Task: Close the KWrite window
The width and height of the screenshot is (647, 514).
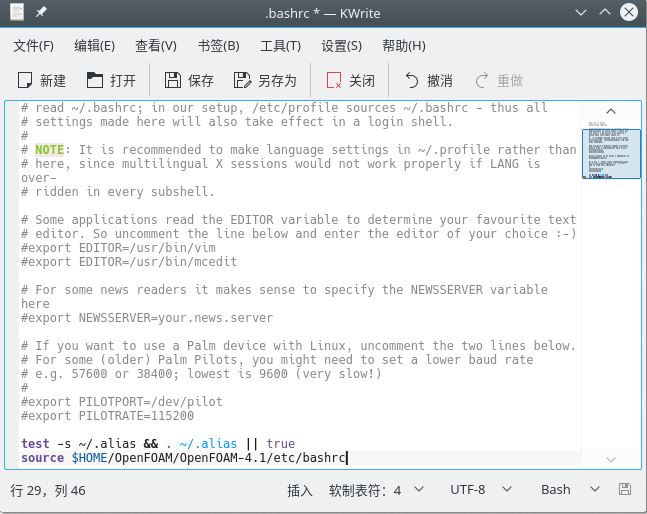Action: [629, 12]
